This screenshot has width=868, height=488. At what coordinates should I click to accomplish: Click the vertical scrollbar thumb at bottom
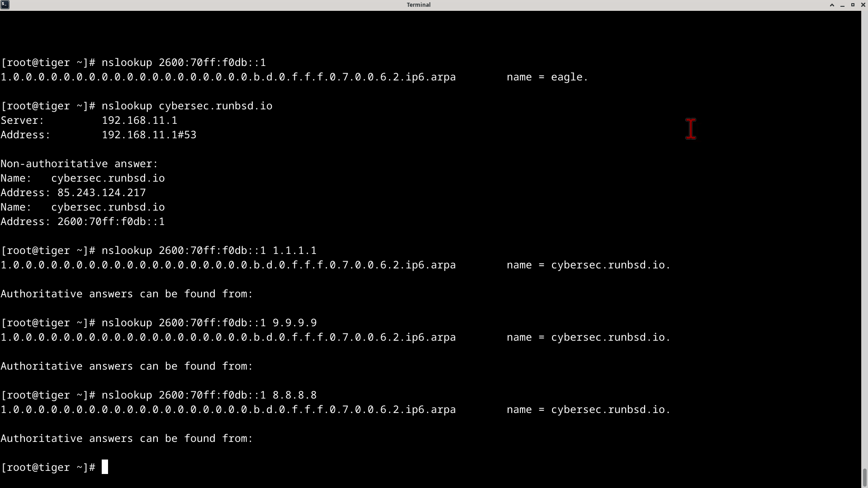pos(864,478)
